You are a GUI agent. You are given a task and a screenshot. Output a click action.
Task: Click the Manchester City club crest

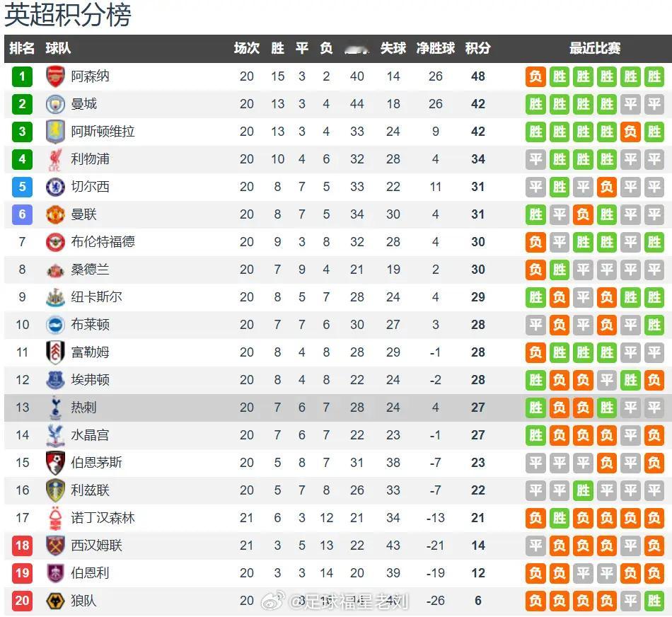click(x=55, y=104)
